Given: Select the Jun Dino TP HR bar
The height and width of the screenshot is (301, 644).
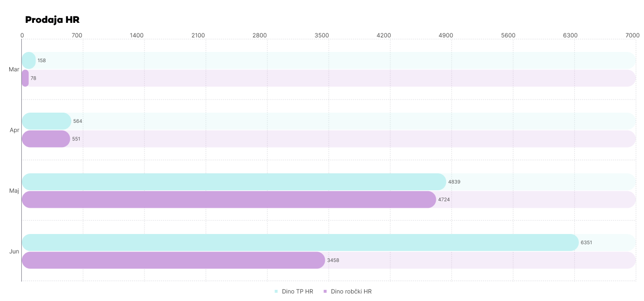Looking at the screenshot, I should (x=300, y=242).
